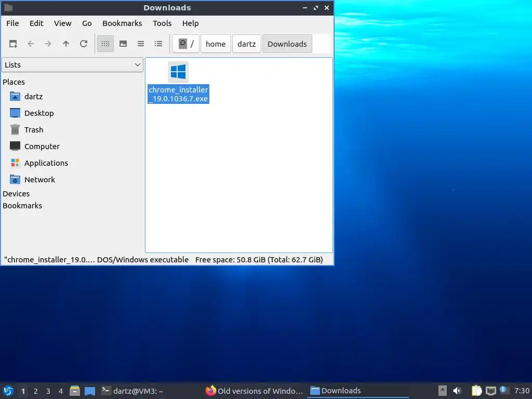Switch to workspace 4

(x=61, y=391)
